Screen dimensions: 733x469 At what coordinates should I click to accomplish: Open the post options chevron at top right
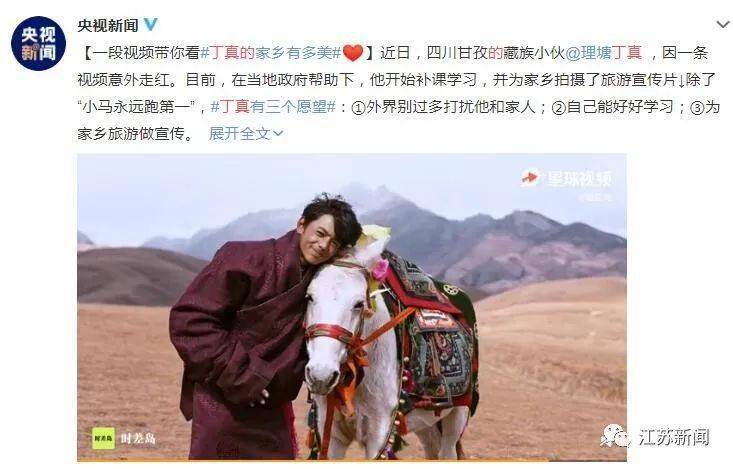coord(723,24)
